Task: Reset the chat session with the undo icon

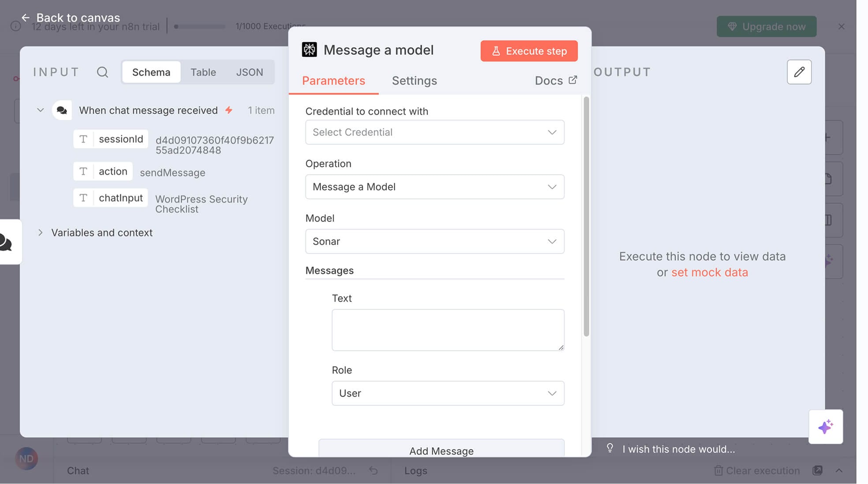Action: pyautogui.click(x=373, y=470)
